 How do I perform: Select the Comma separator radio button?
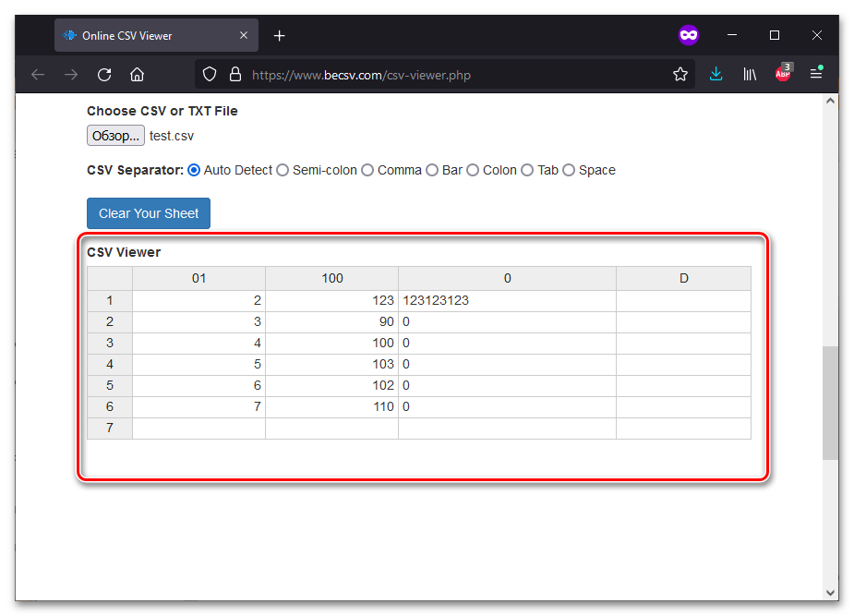367,170
